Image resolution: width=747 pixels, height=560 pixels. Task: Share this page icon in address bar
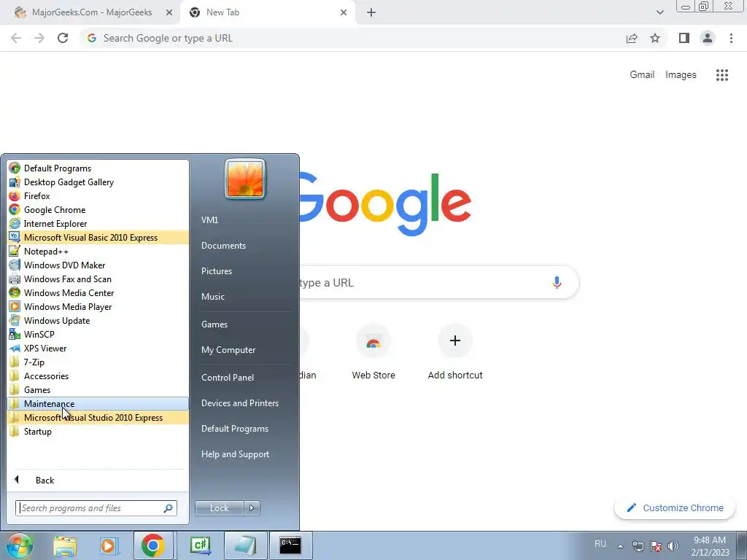click(x=632, y=38)
